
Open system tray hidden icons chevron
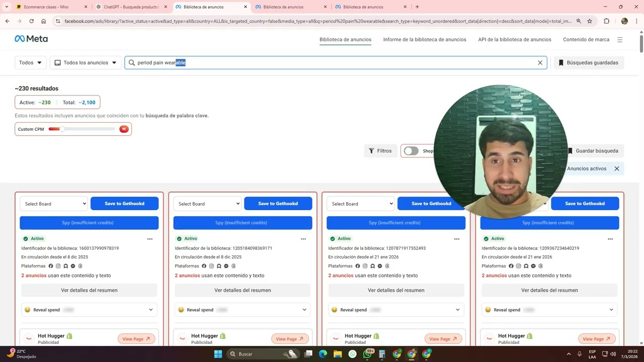(569, 354)
